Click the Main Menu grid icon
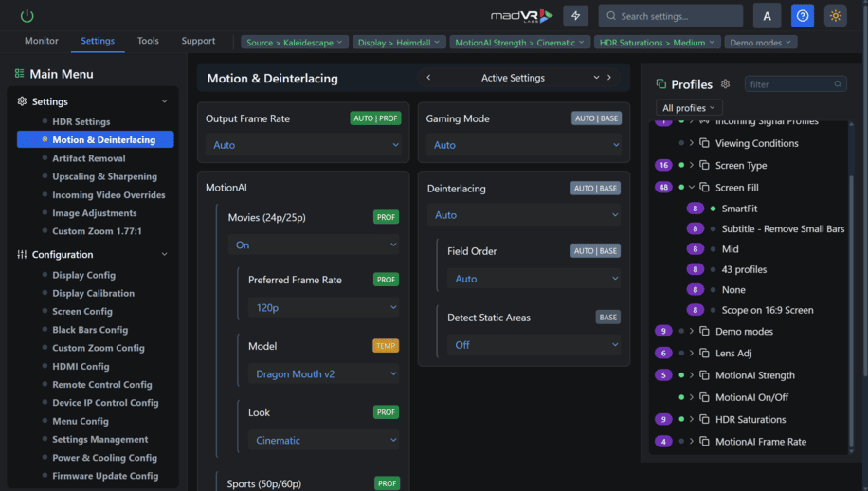The width and height of the screenshot is (868, 491). [19, 74]
